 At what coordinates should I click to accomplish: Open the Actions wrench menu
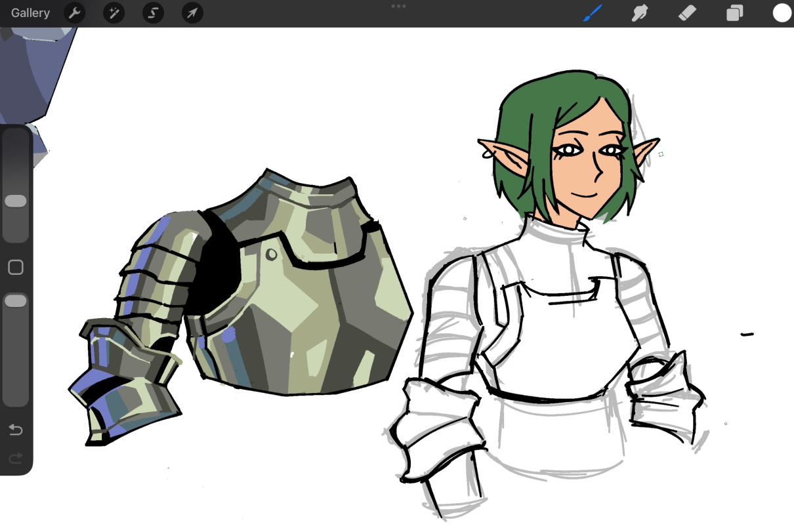coord(75,13)
